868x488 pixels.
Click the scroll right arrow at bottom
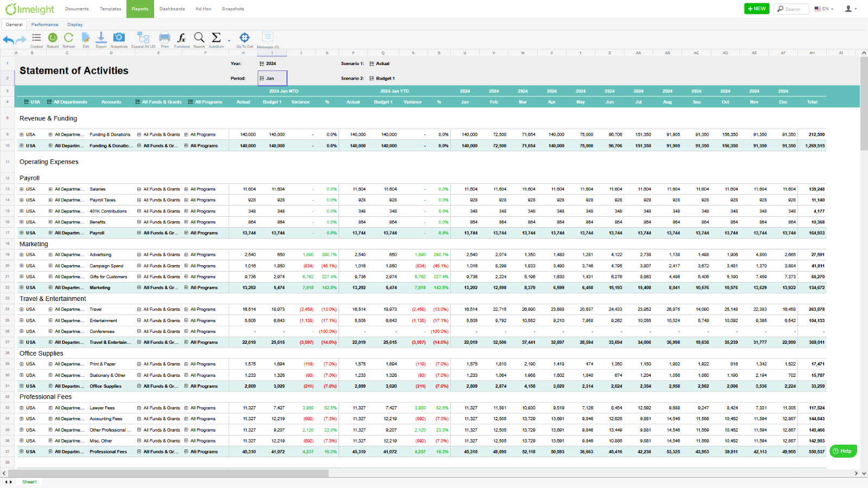pos(857,473)
